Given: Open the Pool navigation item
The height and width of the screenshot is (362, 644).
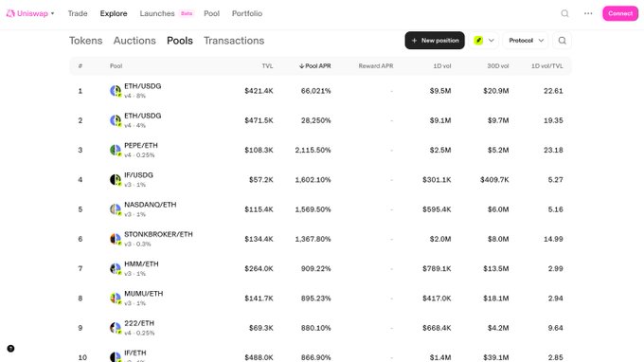Looking at the screenshot, I should coord(211,13).
